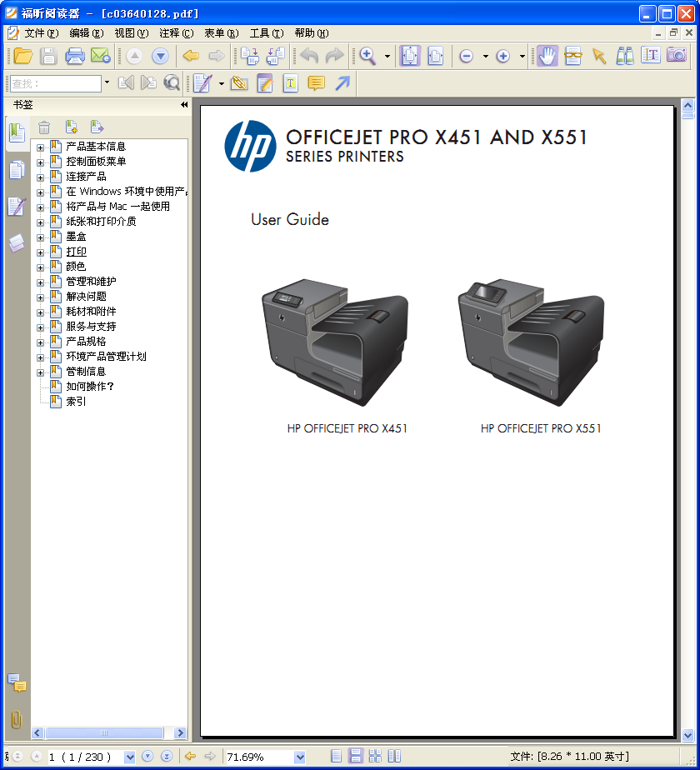The image size is (700, 770).
Task: Click the Select arrow cursor tool
Action: click(599, 56)
